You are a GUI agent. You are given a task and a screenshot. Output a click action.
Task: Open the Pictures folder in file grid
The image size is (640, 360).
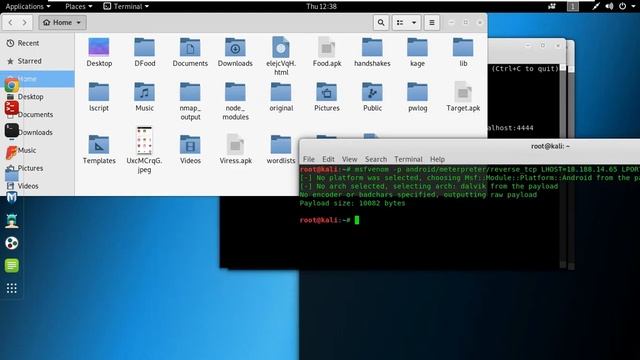click(x=327, y=97)
